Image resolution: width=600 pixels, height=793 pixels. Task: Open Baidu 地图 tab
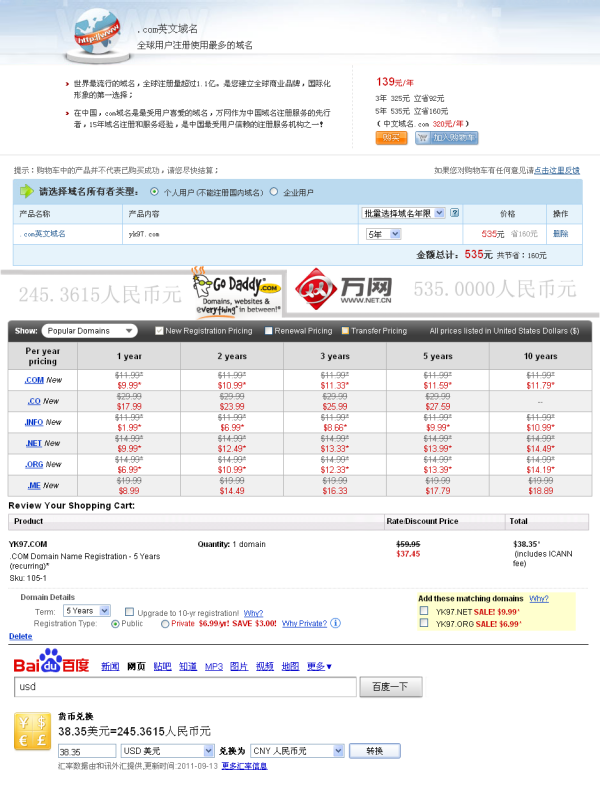pos(290,667)
